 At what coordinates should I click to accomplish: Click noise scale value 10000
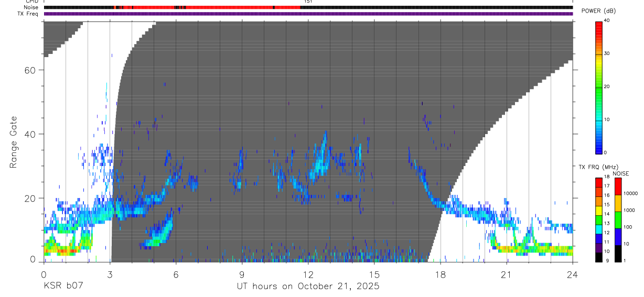[631, 193]
